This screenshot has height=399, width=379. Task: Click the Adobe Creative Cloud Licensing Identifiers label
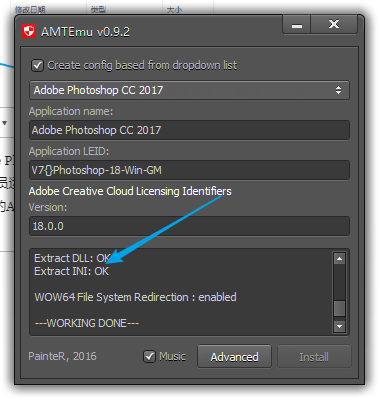coord(130,191)
